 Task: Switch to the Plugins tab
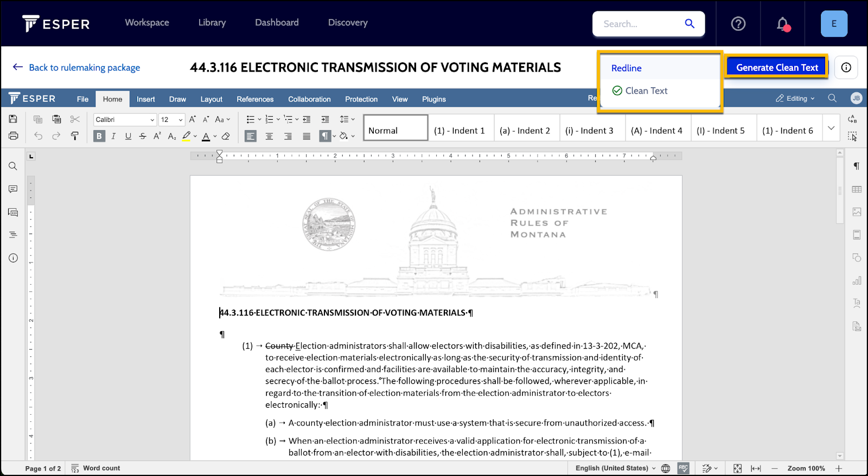coord(434,99)
